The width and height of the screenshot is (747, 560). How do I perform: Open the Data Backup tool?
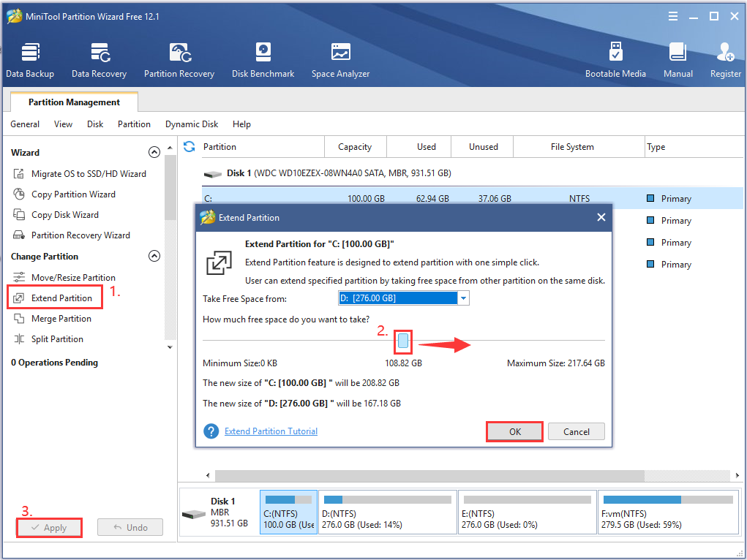point(30,61)
